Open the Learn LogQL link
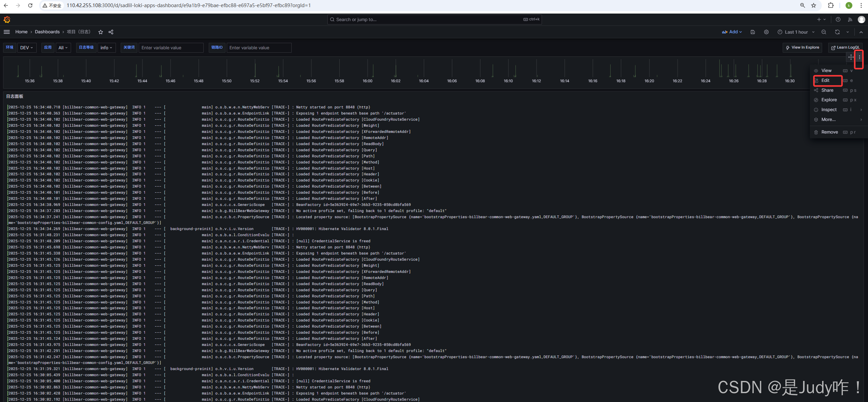This screenshot has width=868, height=402. [845, 48]
